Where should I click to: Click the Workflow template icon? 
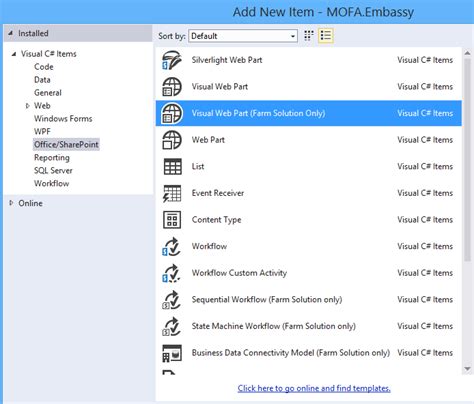[172, 247]
